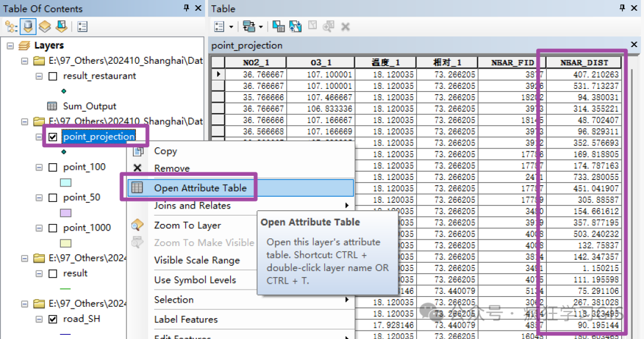Collapse the Layers data frame
This screenshot has width=644, height=339.
pos(10,45)
